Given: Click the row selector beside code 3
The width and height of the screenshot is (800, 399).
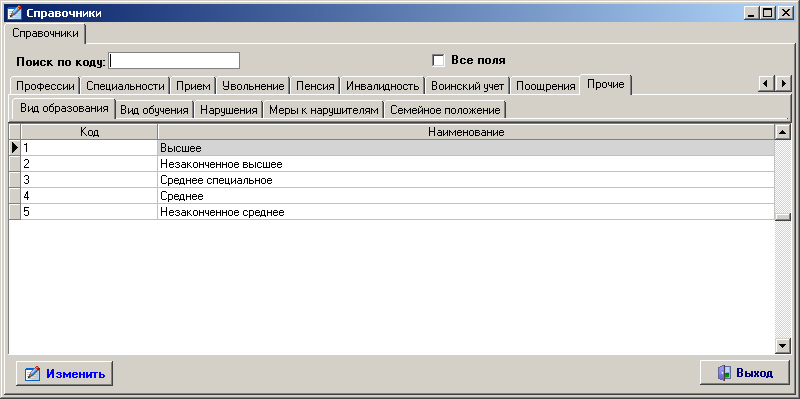Looking at the screenshot, I should click(15, 180).
